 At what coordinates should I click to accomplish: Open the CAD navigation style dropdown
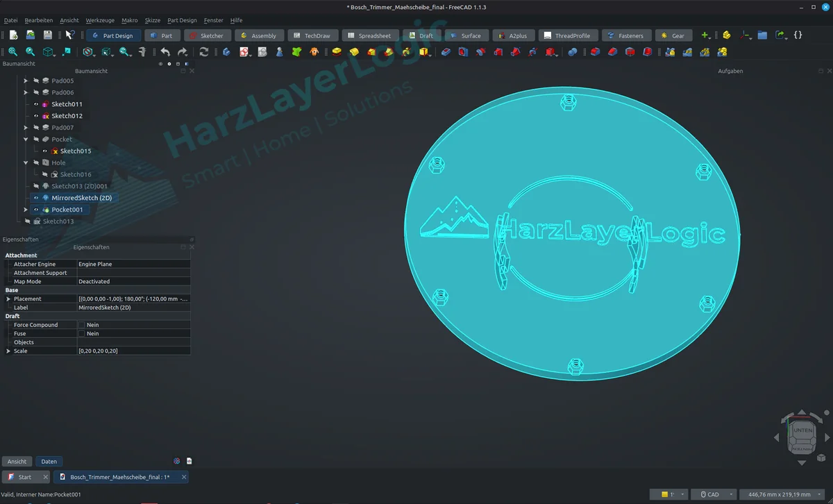(x=713, y=494)
